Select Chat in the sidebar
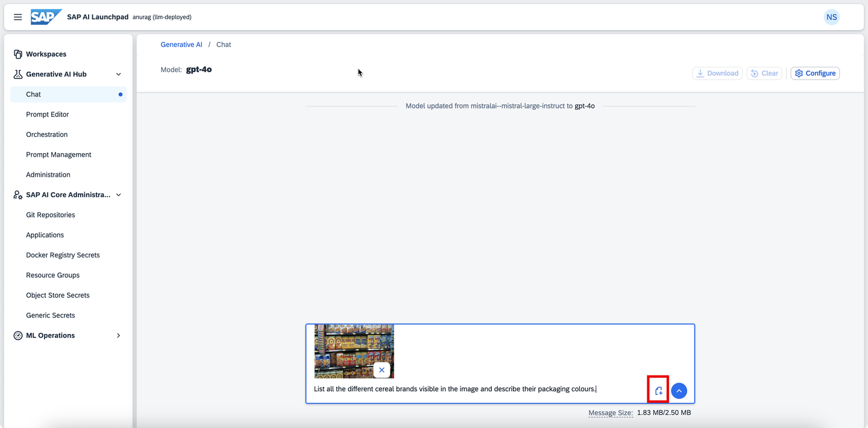Screen dimensions: 868x428 [x=68, y=94]
